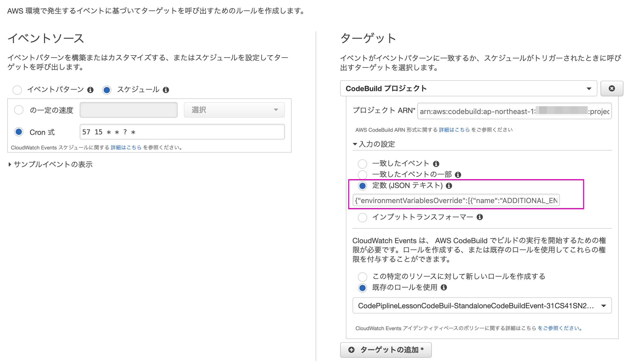This screenshot has height=364, width=625.
Task: Choose the の一定の速度 rate option
Action: coord(19,110)
